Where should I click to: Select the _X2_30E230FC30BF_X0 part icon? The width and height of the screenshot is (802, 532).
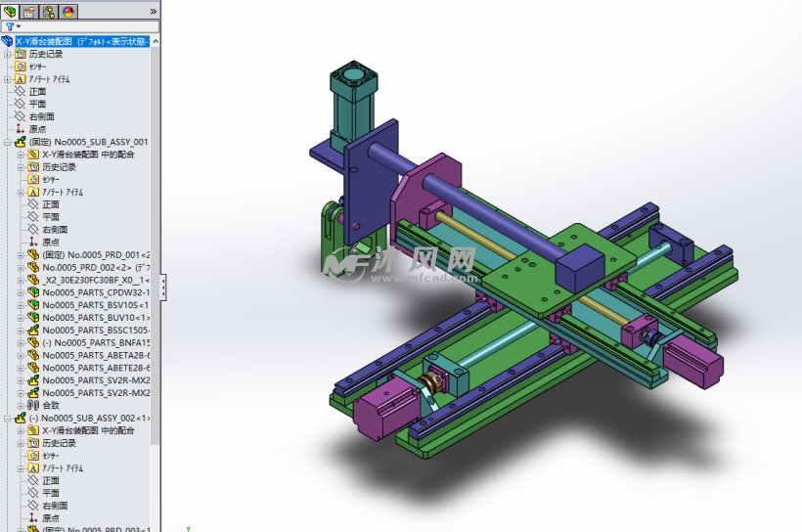click(x=33, y=280)
